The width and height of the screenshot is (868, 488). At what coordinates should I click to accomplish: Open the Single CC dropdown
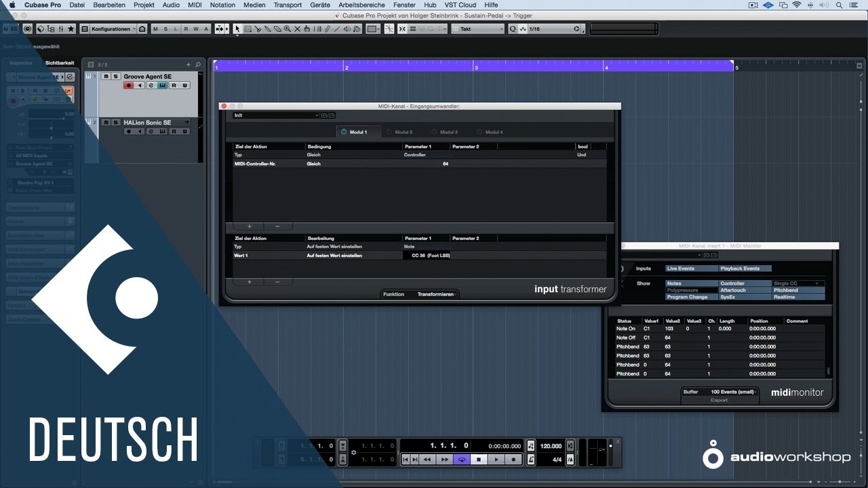(798, 283)
